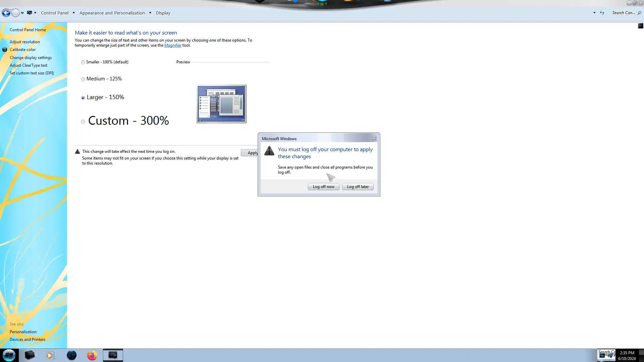Image resolution: width=644 pixels, height=362 pixels.
Task: Click the search magnifier icon
Action: click(x=639, y=13)
